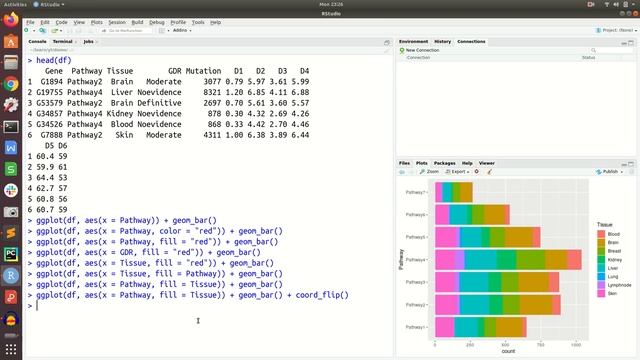Viewport: 640px width, 360px height.
Task: Maximize the Plots pane
Action: click(631, 164)
